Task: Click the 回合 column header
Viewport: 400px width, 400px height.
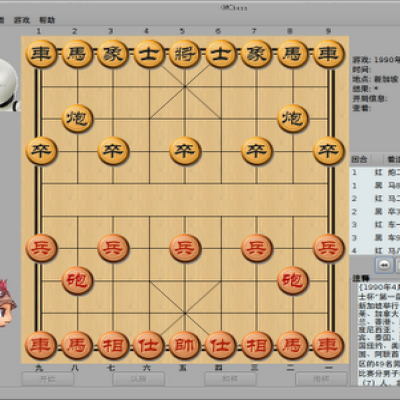Action: [360, 160]
